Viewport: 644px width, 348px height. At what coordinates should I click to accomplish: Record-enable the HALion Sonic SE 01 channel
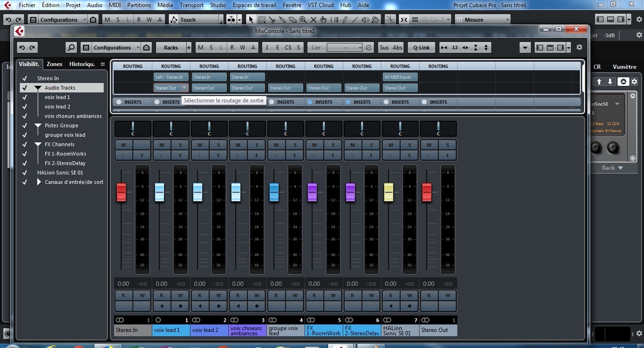coord(410,306)
